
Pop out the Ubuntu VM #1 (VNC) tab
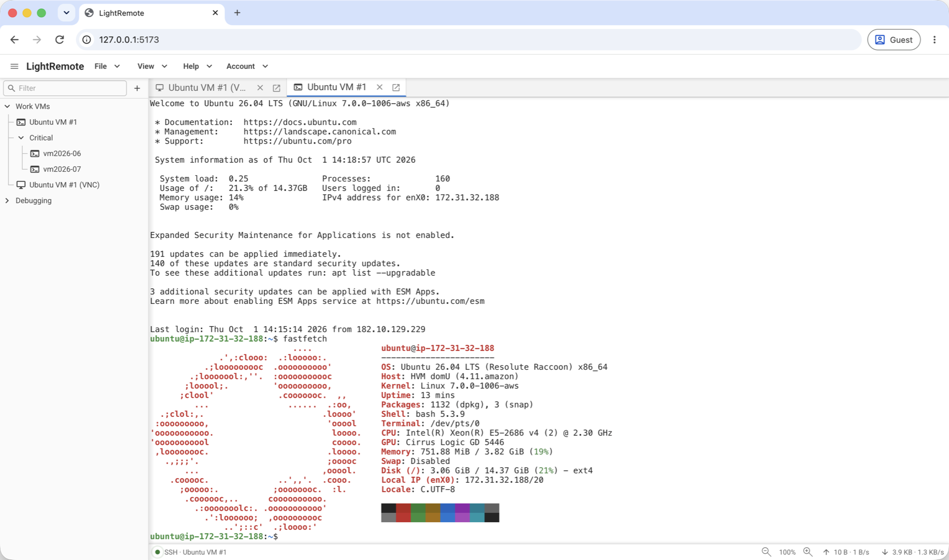point(276,88)
